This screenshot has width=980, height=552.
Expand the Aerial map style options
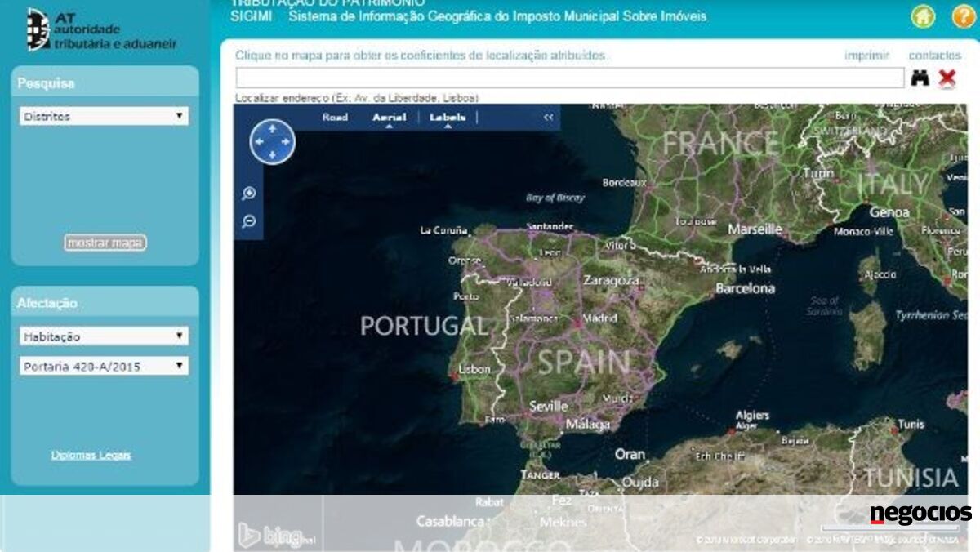point(390,118)
